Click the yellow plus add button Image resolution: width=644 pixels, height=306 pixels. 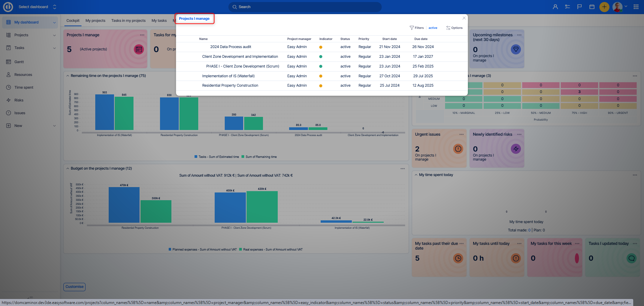(604, 7)
